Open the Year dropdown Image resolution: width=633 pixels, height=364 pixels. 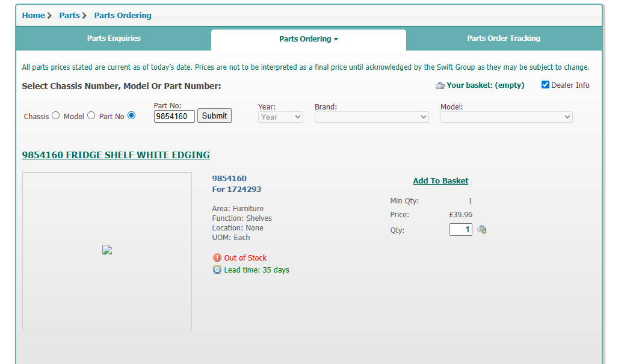(x=280, y=117)
